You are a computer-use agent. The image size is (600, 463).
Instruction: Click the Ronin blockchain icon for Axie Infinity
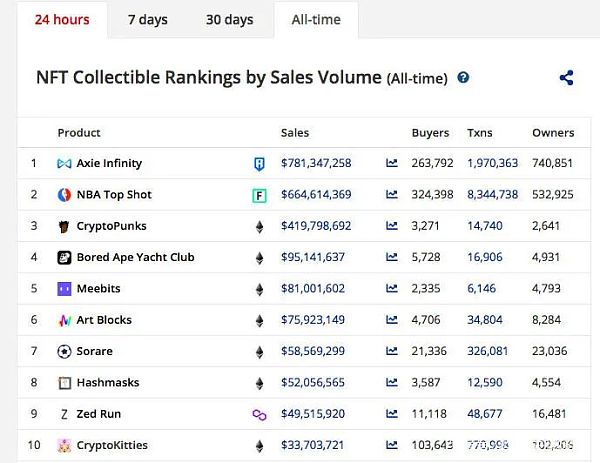coord(259,163)
